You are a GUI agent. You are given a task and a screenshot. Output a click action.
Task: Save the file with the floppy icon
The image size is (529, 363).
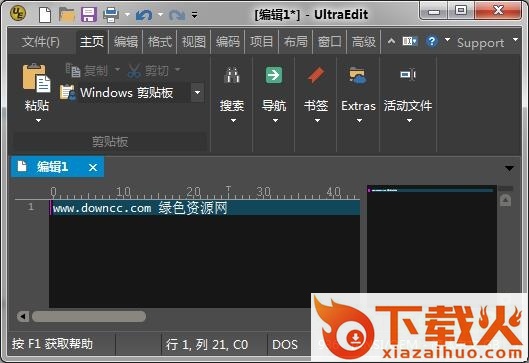pos(89,15)
